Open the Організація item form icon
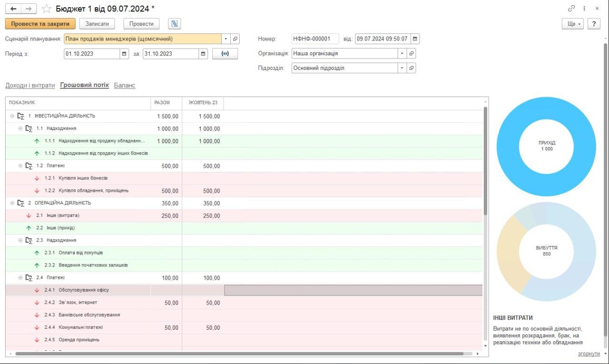609x364 pixels. point(412,54)
